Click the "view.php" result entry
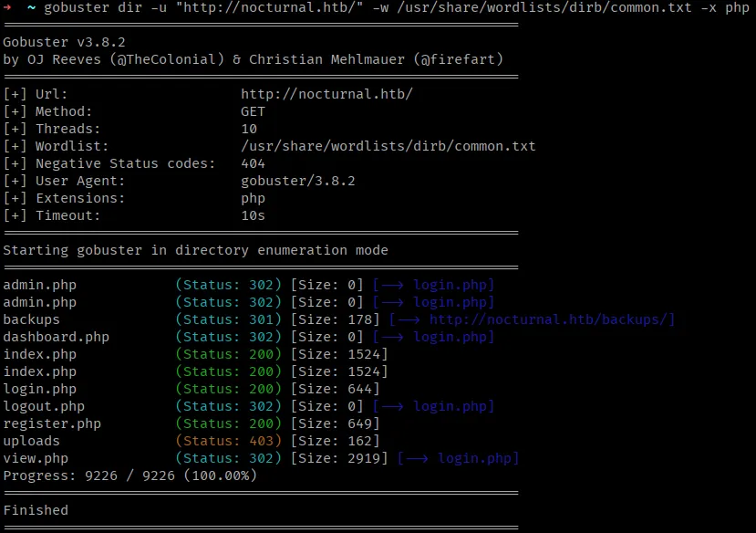This screenshot has width=756, height=533. coord(36,458)
